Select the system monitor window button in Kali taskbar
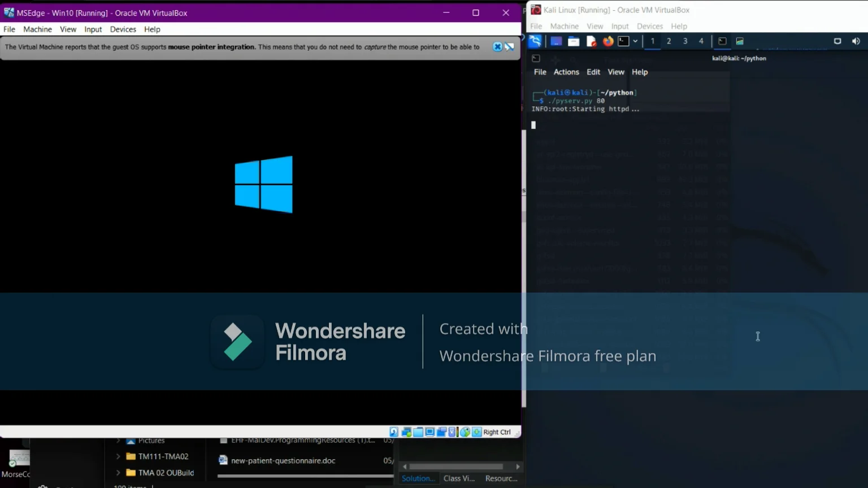Screen dimensions: 868x488 point(740,41)
